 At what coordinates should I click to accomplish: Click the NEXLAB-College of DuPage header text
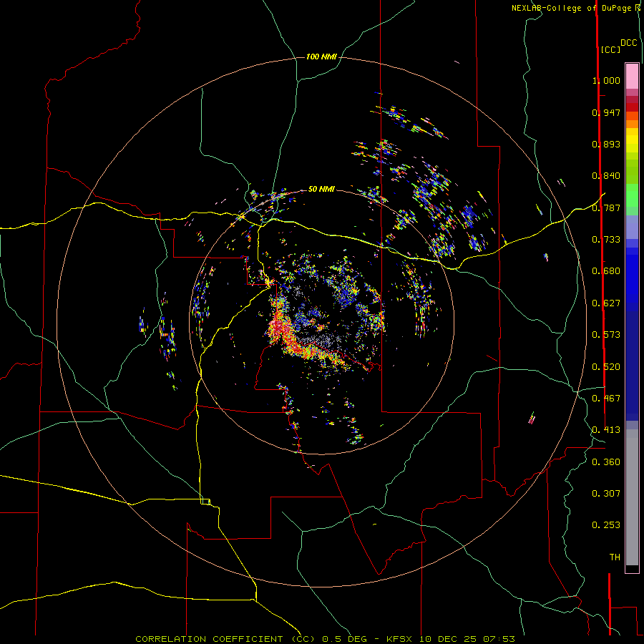[x=571, y=8]
